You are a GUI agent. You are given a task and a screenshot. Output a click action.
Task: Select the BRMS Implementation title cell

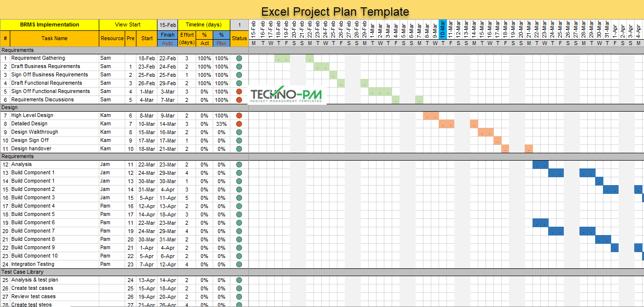coord(49,25)
